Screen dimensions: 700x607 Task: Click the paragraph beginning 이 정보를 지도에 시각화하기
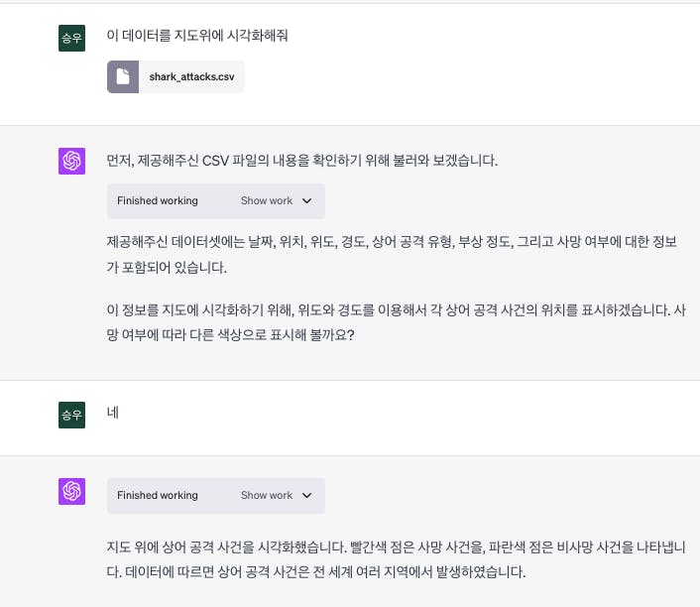(395, 309)
